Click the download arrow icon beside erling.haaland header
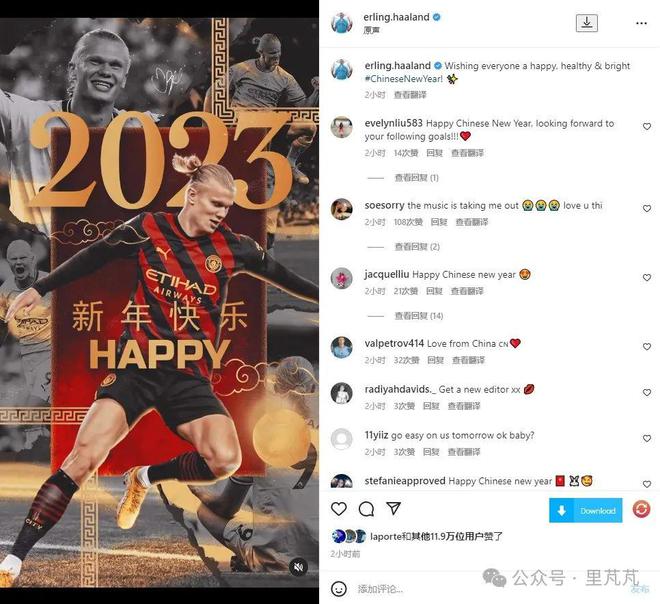Image resolution: width=660 pixels, height=604 pixels. (x=587, y=23)
